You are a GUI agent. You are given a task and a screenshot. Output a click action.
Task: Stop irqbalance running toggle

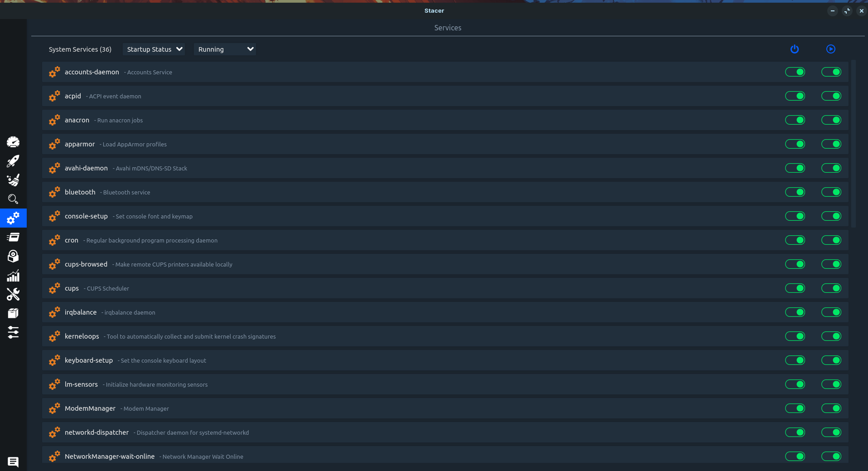[x=831, y=312]
